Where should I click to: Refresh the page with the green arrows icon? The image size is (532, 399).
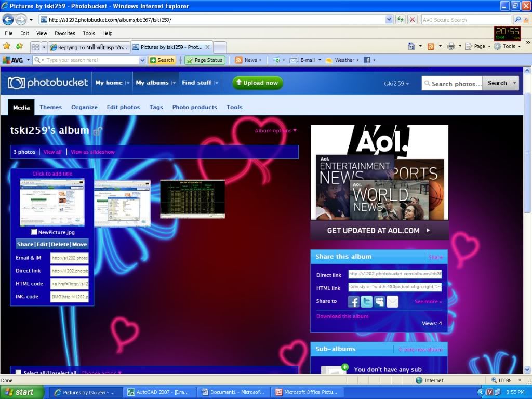coord(401,20)
